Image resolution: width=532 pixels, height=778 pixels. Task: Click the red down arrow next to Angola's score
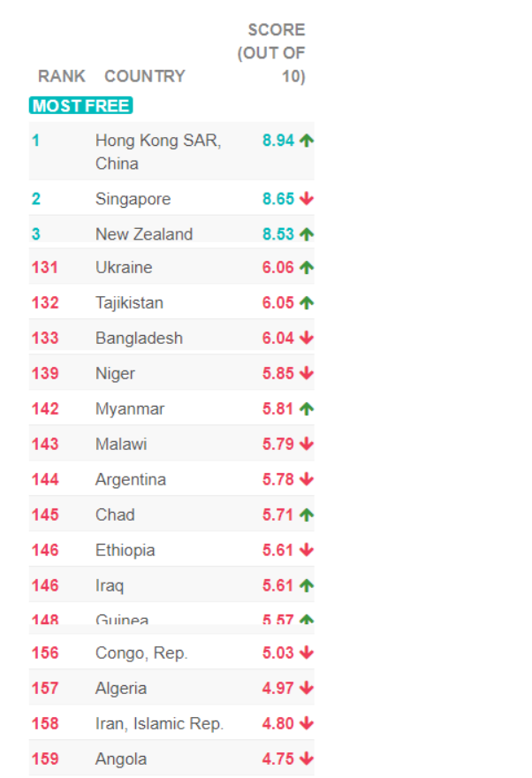click(x=307, y=759)
